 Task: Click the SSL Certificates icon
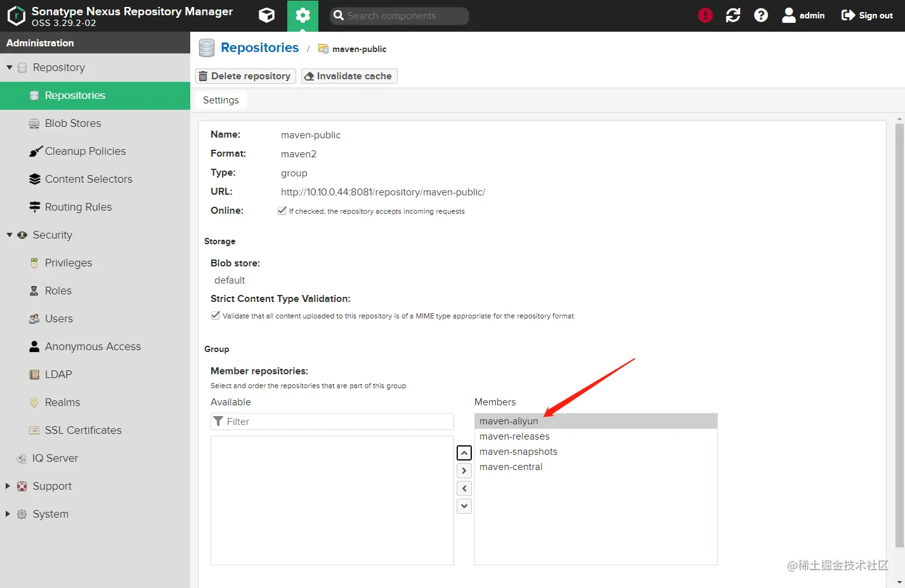(x=34, y=430)
